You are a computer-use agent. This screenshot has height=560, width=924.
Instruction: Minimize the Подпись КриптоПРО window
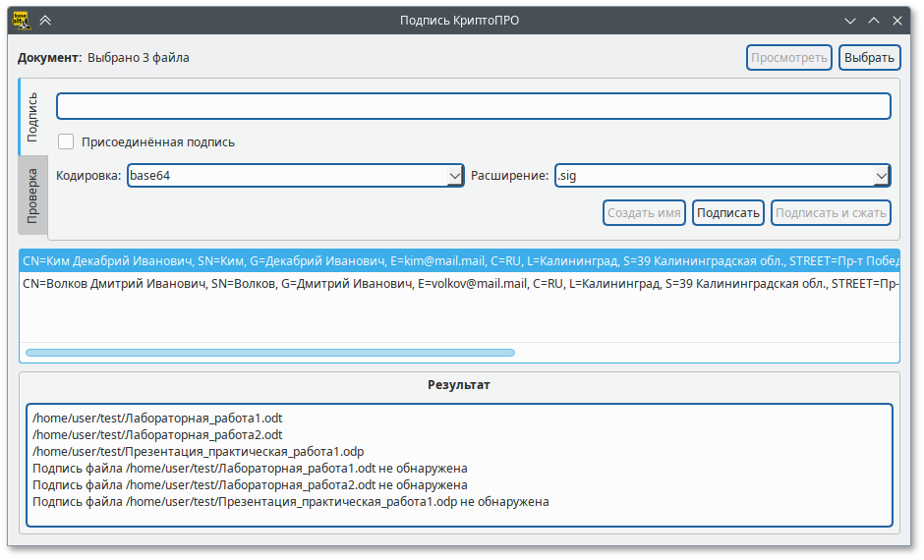849,20
